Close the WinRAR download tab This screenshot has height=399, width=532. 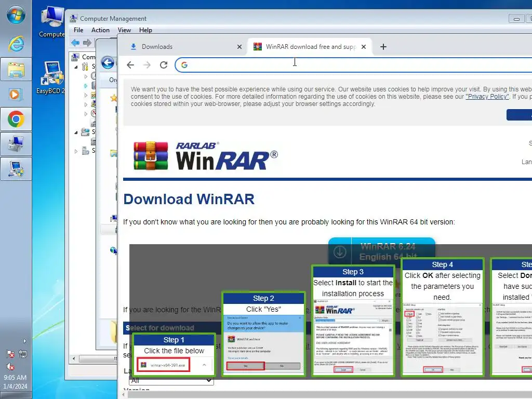pos(364,47)
